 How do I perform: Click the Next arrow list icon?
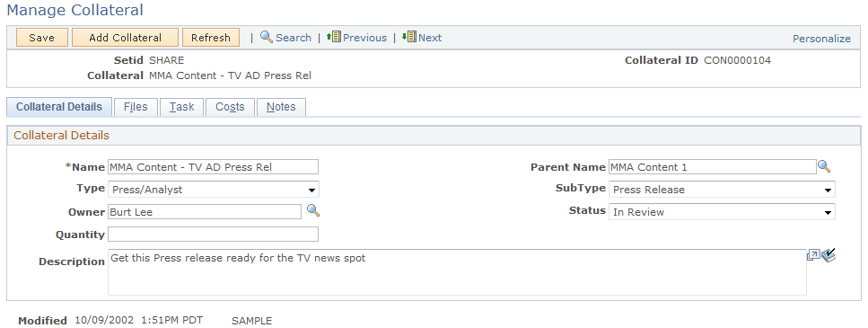pyautogui.click(x=409, y=37)
